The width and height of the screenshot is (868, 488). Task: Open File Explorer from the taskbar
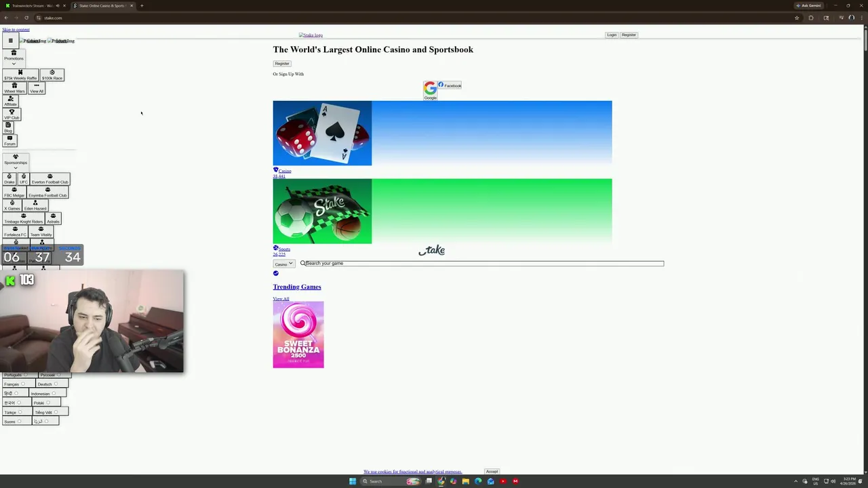466,481
